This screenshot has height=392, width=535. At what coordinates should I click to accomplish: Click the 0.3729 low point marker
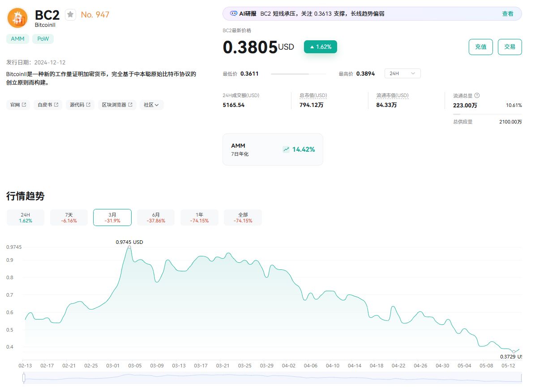click(514, 351)
